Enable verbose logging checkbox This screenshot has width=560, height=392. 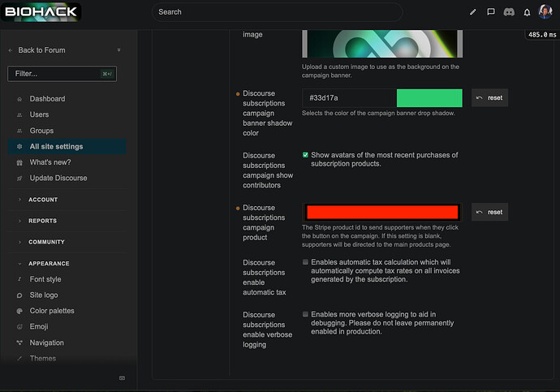[x=305, y=314]
